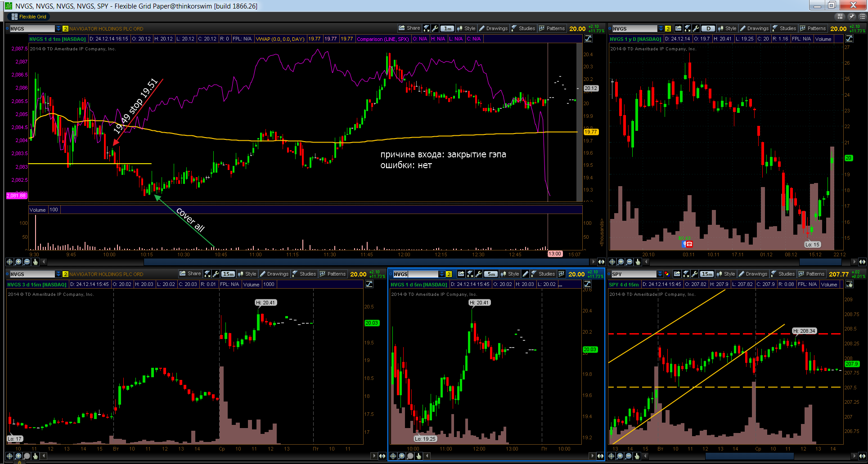This screenshot has width=868, height=464.
Task: Select hand pan tool below the daily chart
Action: [x=638, y=262]
